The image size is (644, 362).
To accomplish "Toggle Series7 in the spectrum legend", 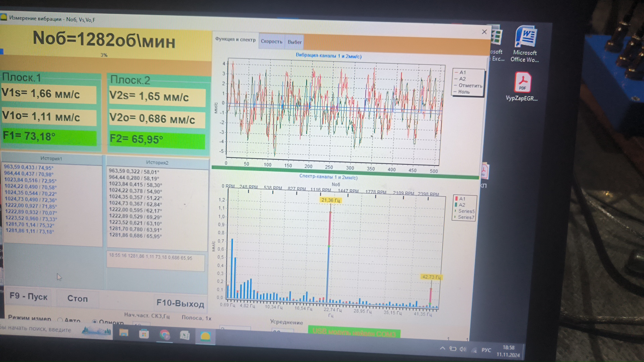I will pyautogui.click(x=464, y=217).
